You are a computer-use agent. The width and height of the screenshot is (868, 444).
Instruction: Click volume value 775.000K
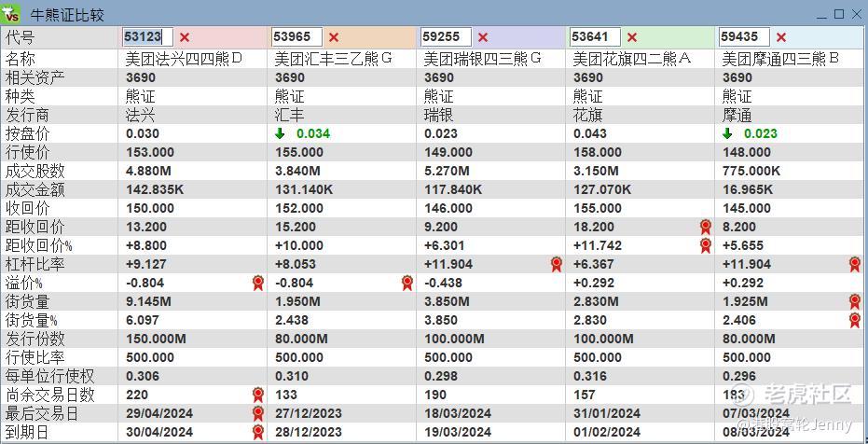tap(751, 171)
